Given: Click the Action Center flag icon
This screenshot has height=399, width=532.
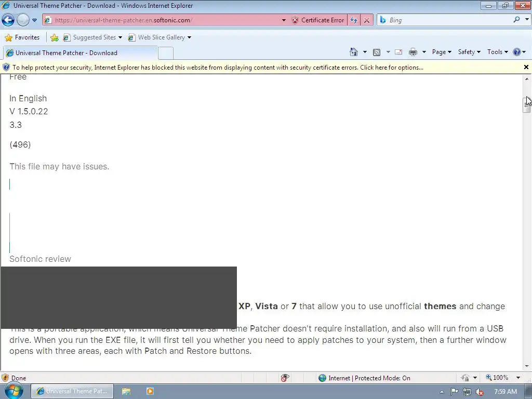Looking at the screenshot, I should click(454, 392).
